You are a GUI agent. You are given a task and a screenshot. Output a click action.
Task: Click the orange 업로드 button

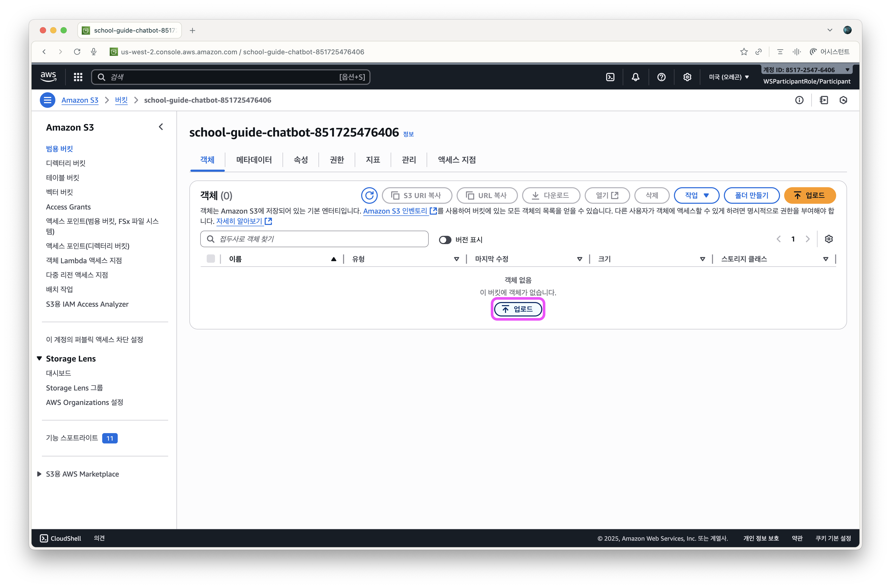tap(810, 195)
